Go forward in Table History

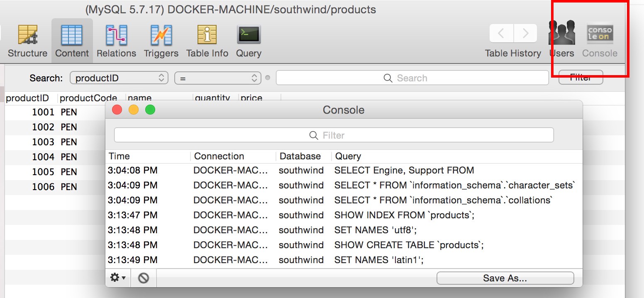[525, 33]
